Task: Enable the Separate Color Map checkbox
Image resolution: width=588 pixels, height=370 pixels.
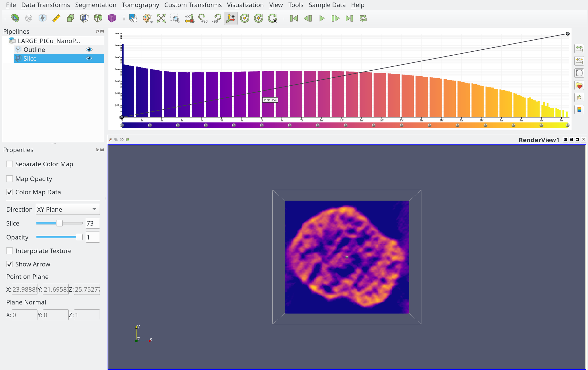Action: click(x=9, y=164)
